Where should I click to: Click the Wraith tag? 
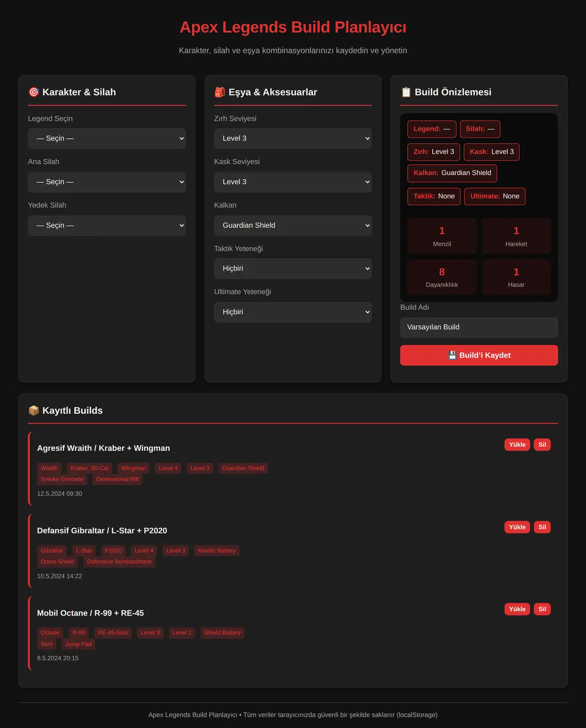coord(49,468)
